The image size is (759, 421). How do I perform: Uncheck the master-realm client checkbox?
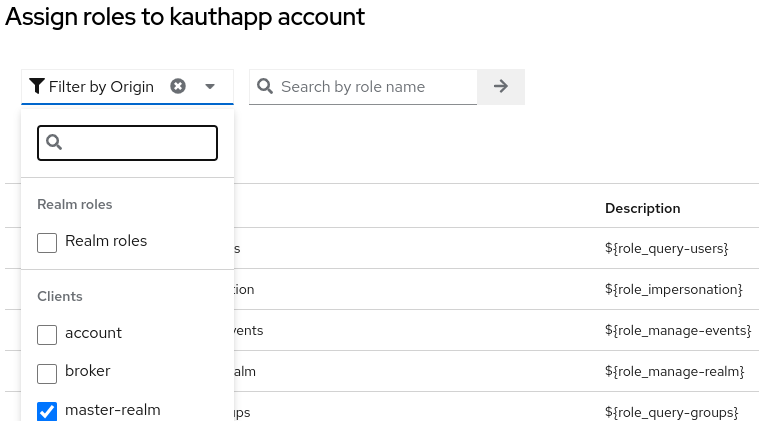[47, 410]
